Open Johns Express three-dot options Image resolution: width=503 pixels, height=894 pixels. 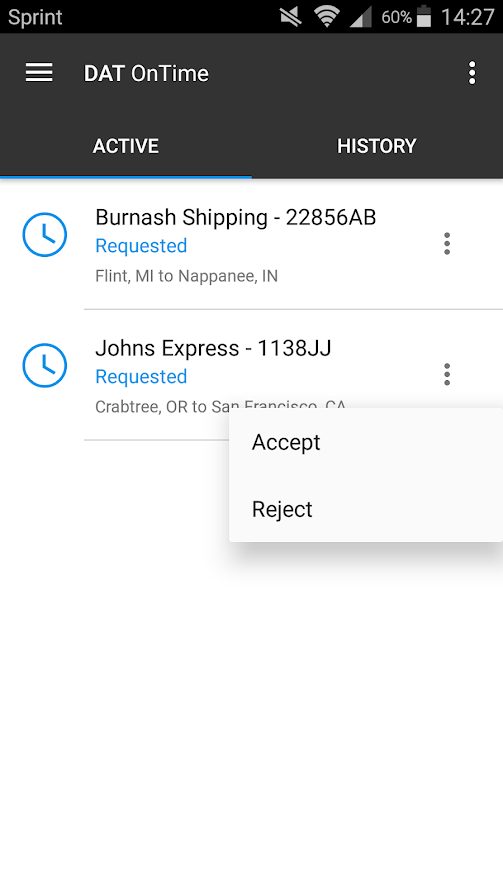click(x=447, y=374)
